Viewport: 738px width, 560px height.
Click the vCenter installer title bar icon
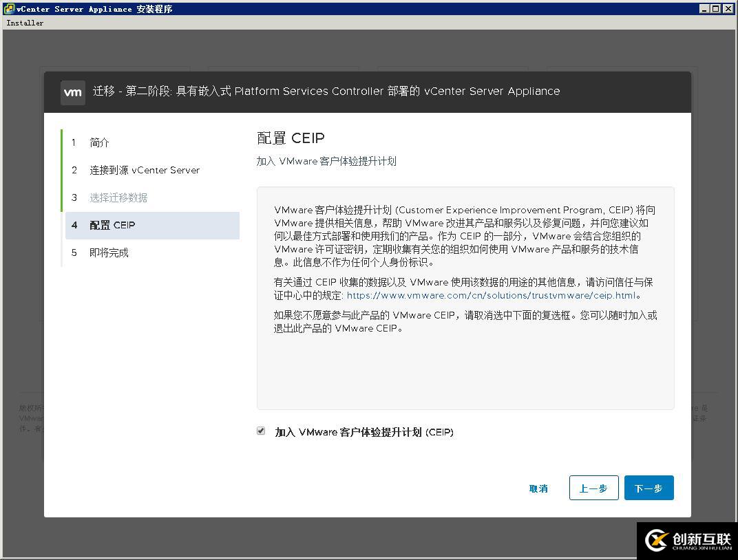click(8, 8)
